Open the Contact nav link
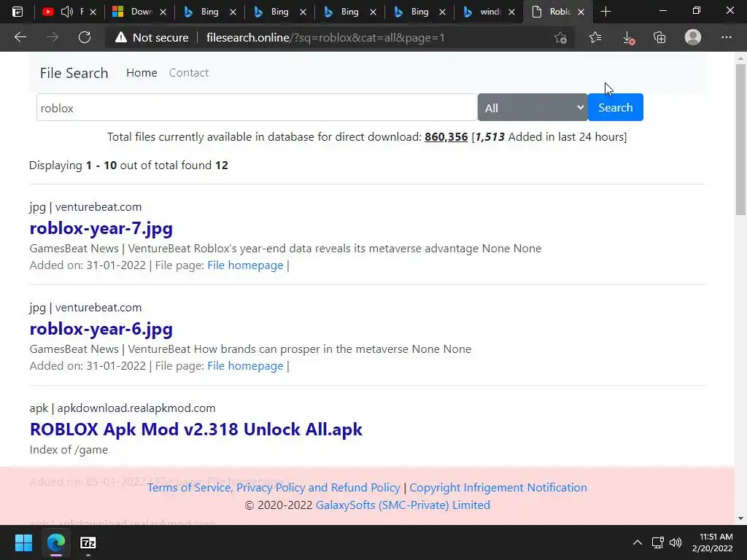 tap(189, 73)
